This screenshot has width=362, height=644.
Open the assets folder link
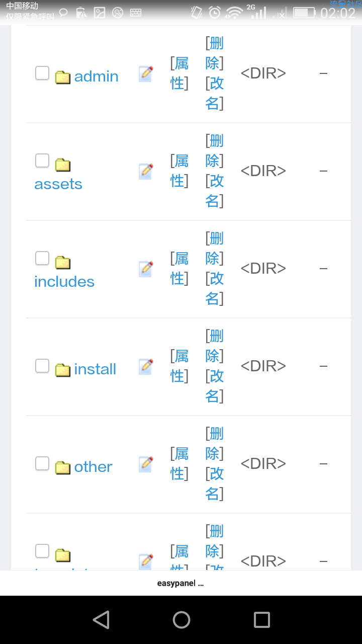[x=58, y=184]
